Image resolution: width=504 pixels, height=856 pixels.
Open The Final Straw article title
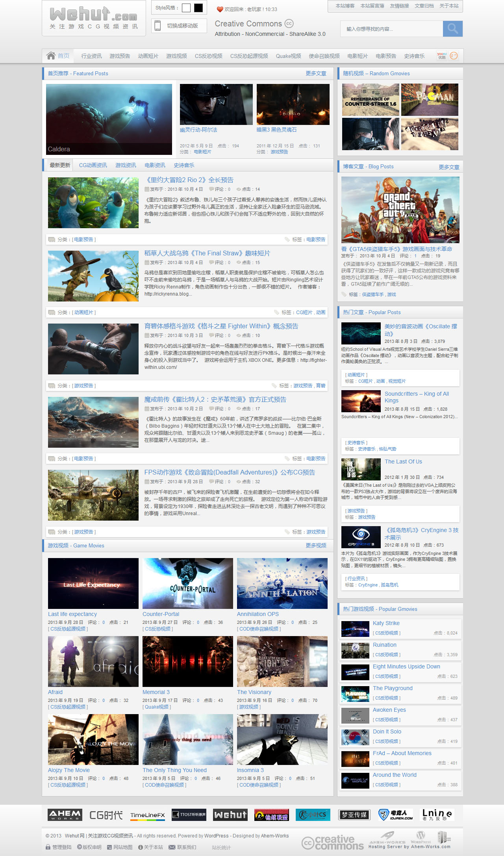(x=207, y=253)
